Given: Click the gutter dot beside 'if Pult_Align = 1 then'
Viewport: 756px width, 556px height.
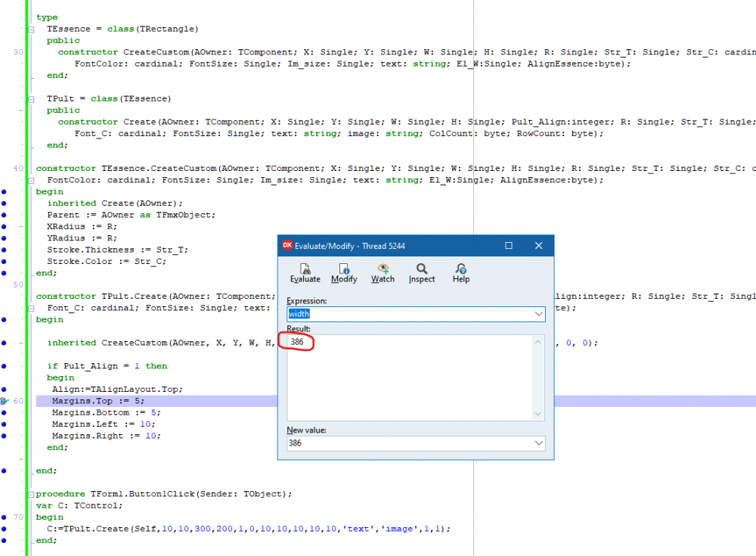Looking at the screenshot, I should coord(4,366).
